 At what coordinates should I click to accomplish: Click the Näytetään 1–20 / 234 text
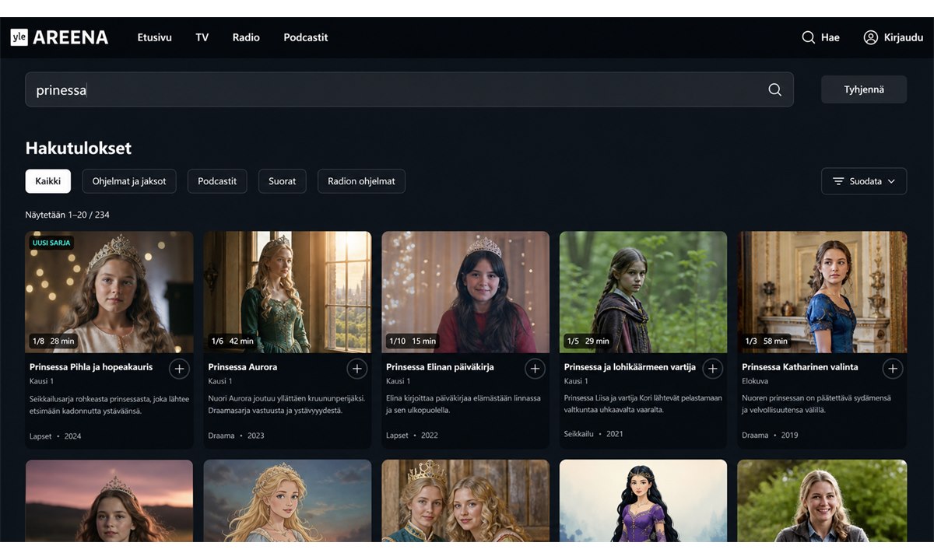pos(67,215)
